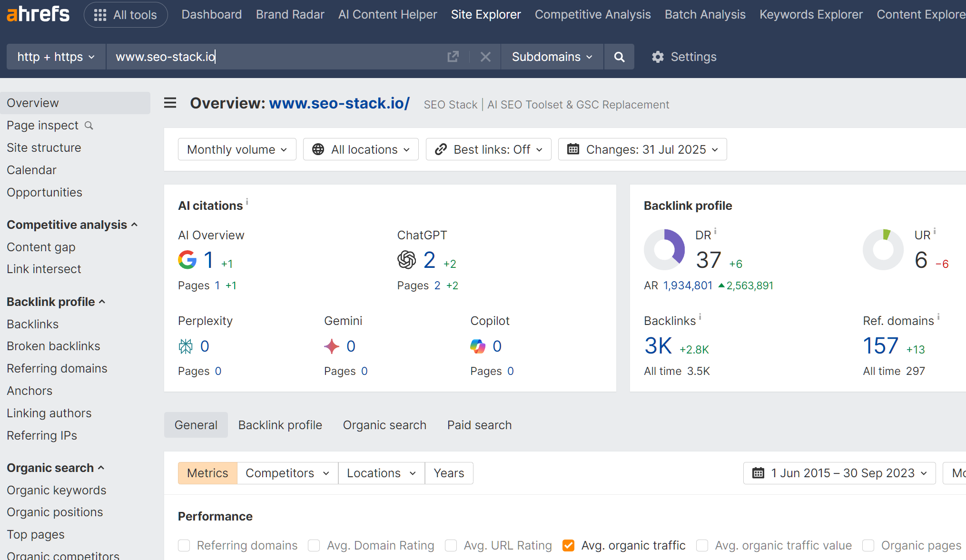
Task: Open the http + https protocol dropdown
Action: click(56, 57)
